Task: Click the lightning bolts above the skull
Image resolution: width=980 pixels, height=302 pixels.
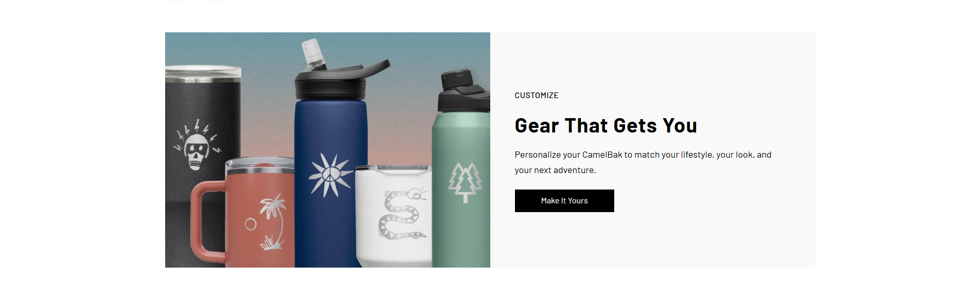Action: click(198, 134)
